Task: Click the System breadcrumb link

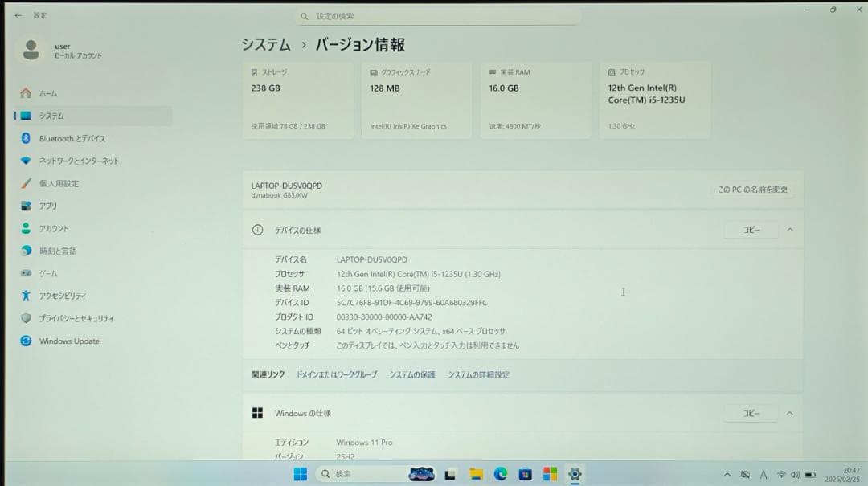Action: (266, 44)
